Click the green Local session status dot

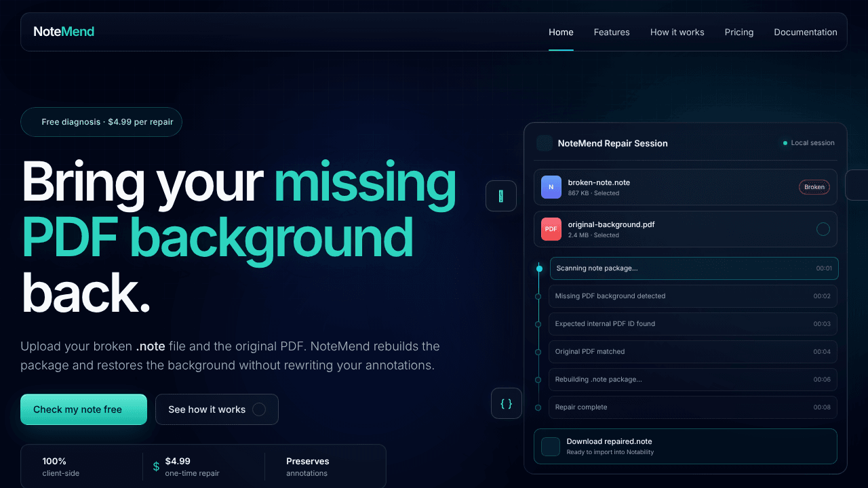785,143
